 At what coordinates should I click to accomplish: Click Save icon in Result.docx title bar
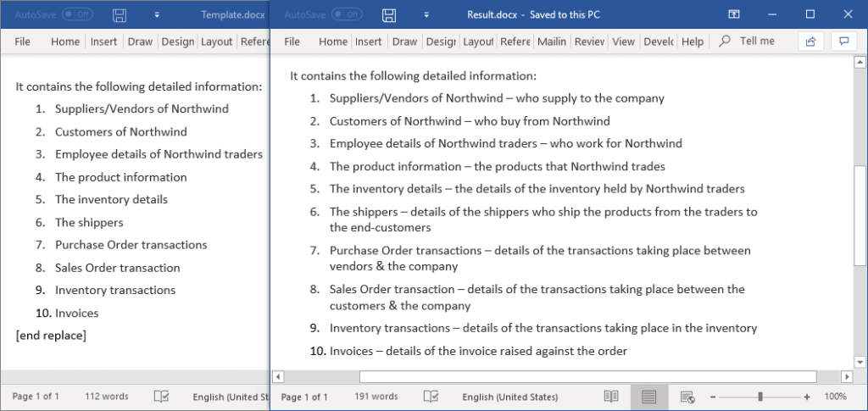390,14
